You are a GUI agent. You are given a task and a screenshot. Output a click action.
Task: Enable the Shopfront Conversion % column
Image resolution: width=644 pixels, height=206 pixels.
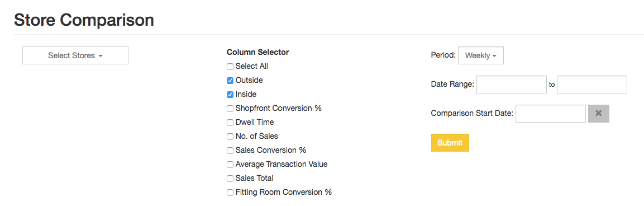coord(230,109)
